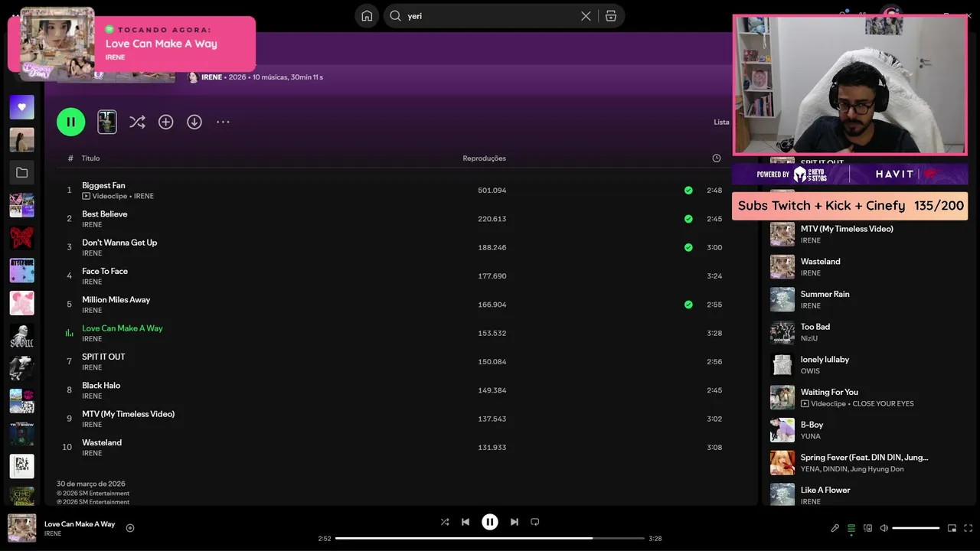The height and width of the screenshot is (551, 980).
Task: Open the Wasteland cover in the queue
Action: pos(782,267)
